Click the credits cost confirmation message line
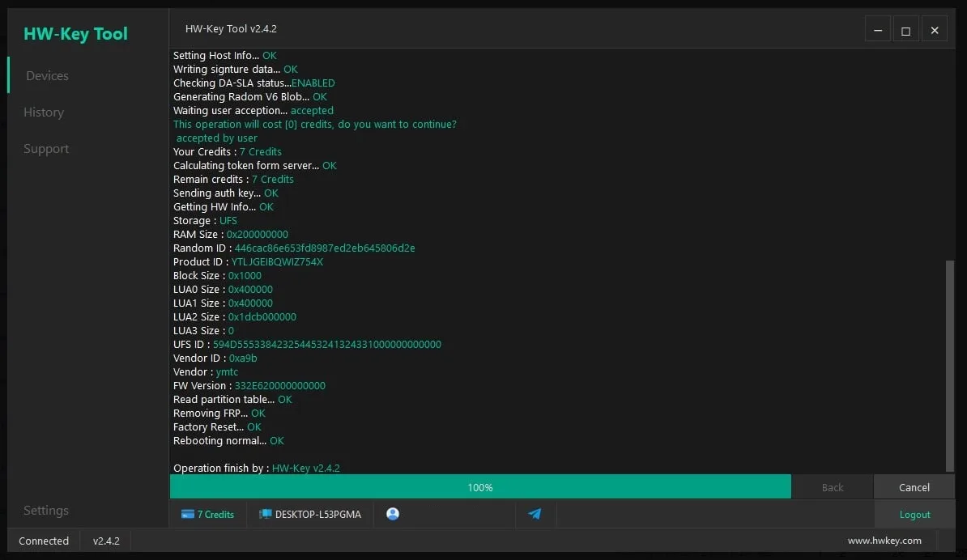 click(314, 125)
